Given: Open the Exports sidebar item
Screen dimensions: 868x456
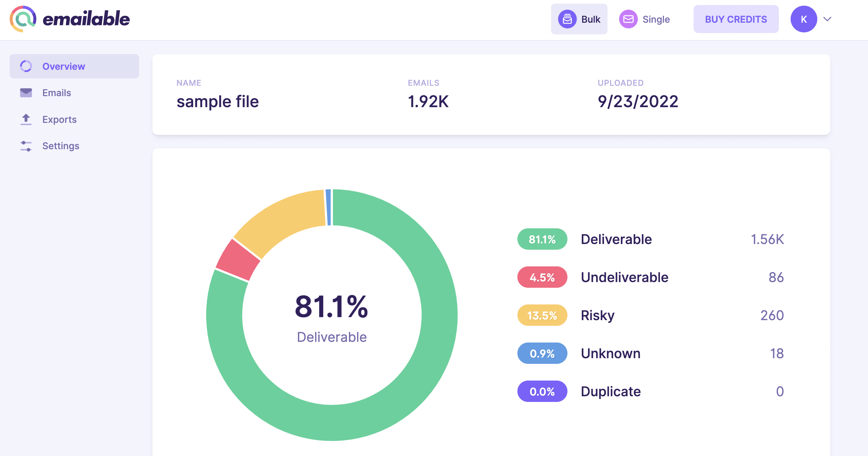Looking at the screenshot, I should [74, 120].
